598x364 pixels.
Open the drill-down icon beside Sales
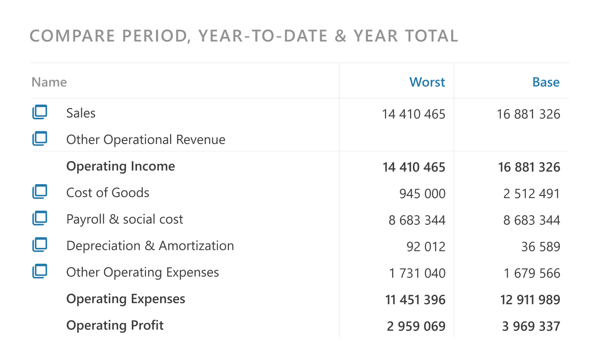(x=40, y=112)
